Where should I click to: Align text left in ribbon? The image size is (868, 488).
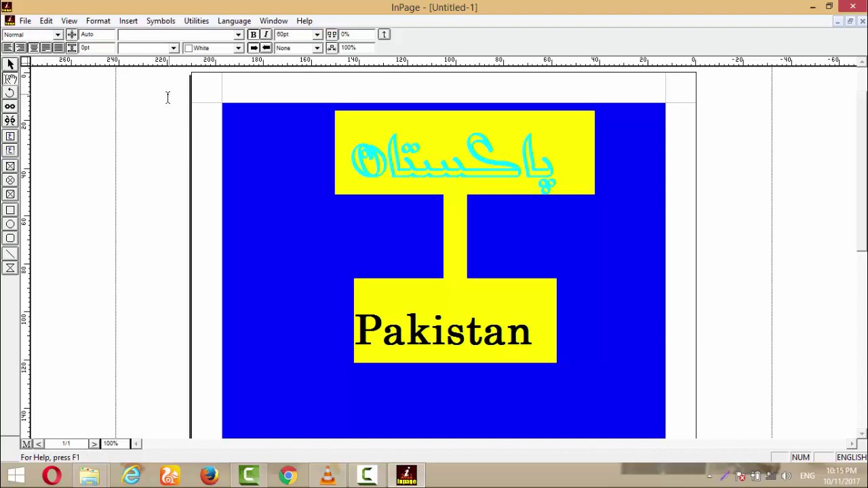click(7, 47)
